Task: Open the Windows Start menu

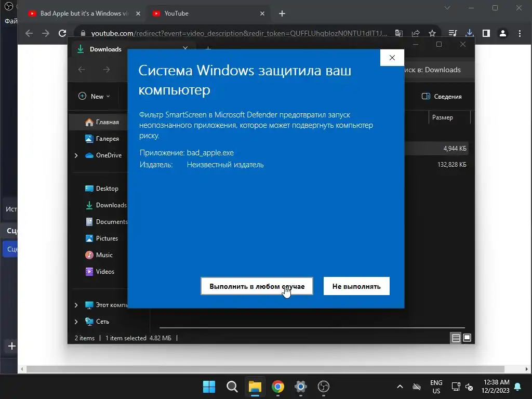Action: (209, 387)
